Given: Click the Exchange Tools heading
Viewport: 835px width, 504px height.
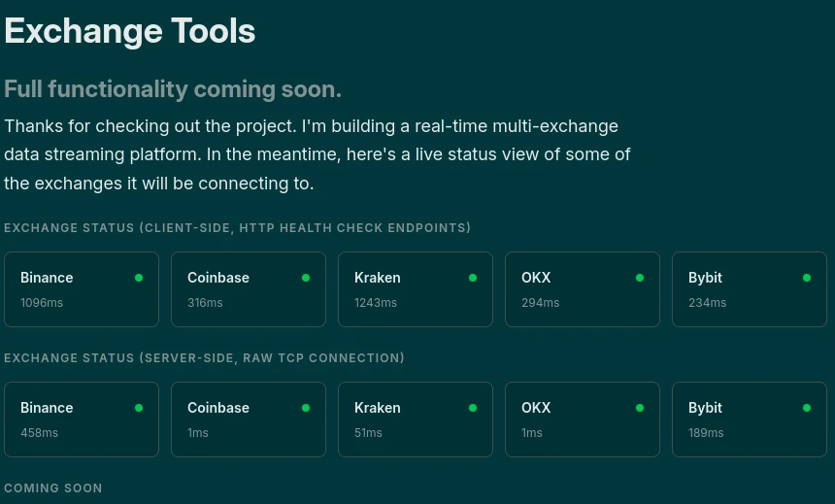Looking at the screenshot, I should coord(130,31).
